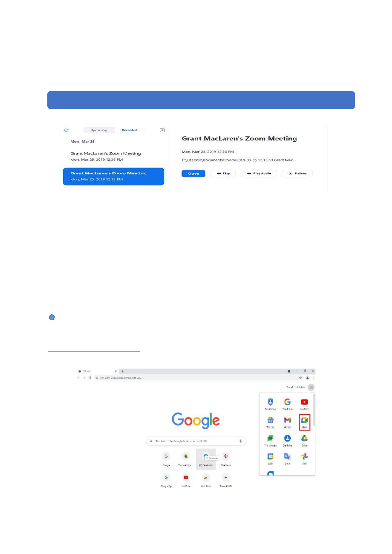Click the YouTube icon in apps panel
This screenshot has height=554, width=392.
click(x=304, y=403)
